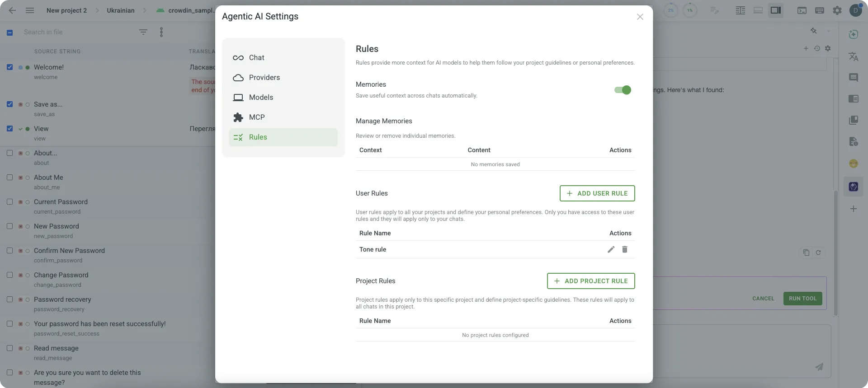Close the Agentic AI Settings dialog
This screenshot has height=388, width=868.
[640, 17]
